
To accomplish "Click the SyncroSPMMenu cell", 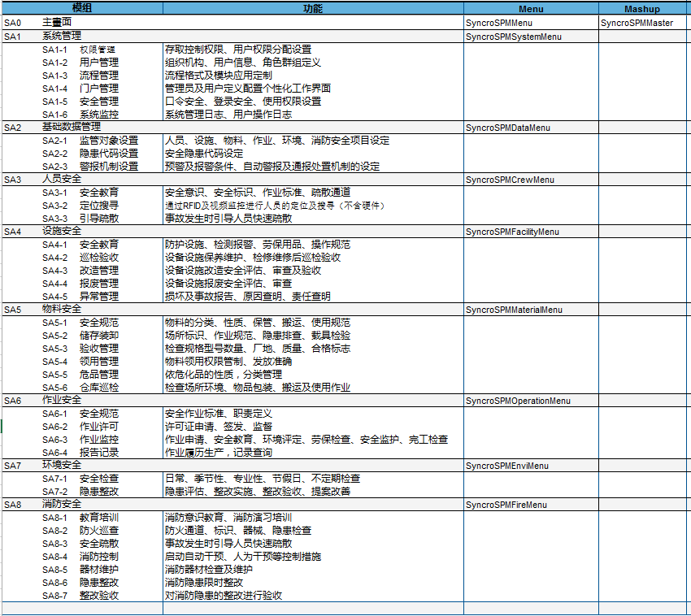I will pos(531,23).
